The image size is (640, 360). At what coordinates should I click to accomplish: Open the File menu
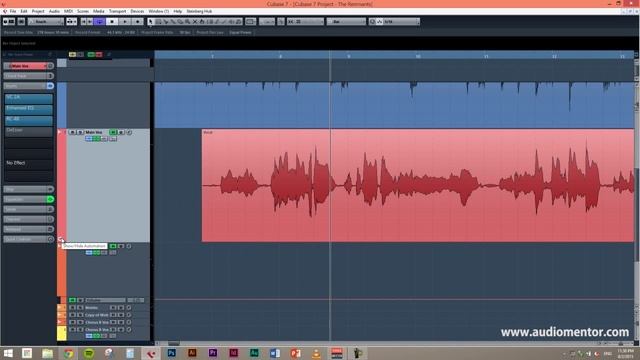[x=13, y=11]
